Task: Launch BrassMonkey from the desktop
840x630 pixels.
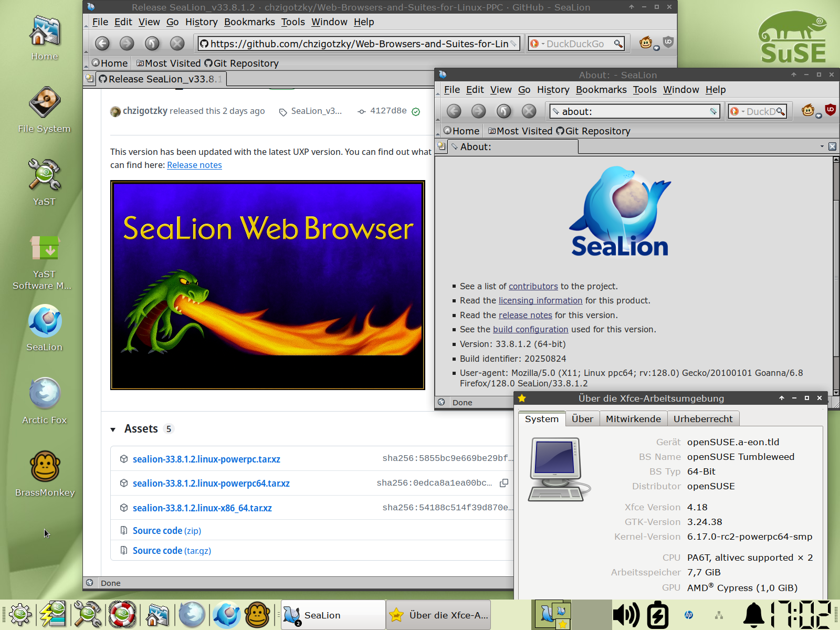Action: [45, 467]
